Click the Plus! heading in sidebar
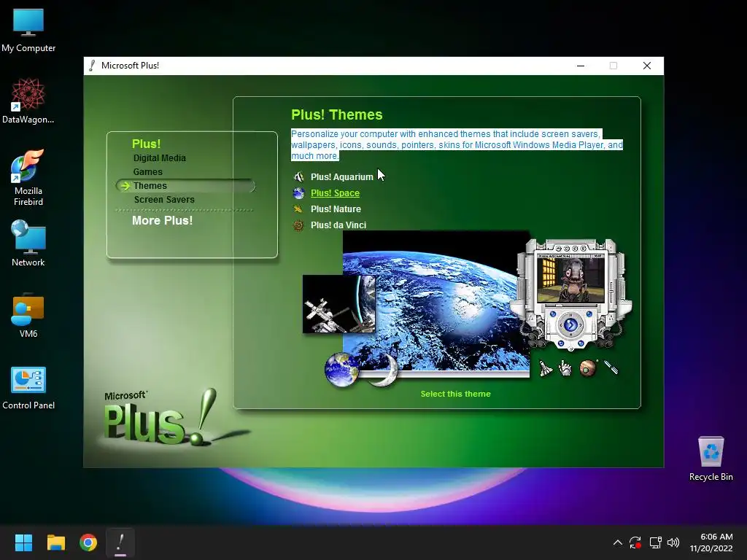The image size is (747, 560). click(x=146, y=144)
